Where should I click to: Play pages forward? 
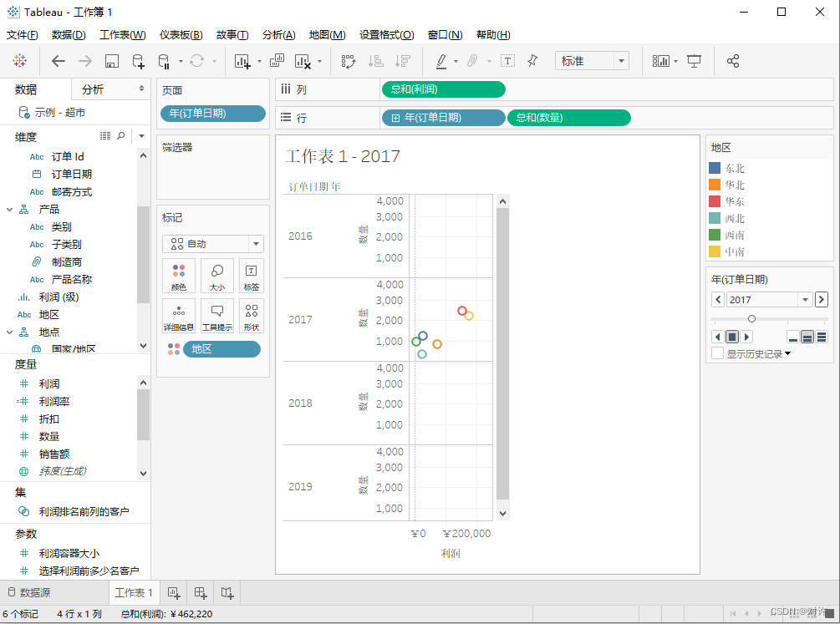[746, 337]
